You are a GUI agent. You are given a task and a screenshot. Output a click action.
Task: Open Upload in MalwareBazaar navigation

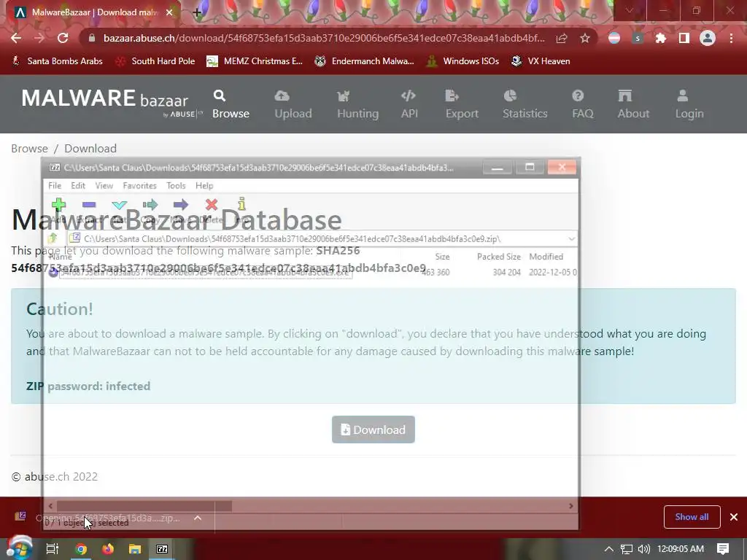(293, 104)
